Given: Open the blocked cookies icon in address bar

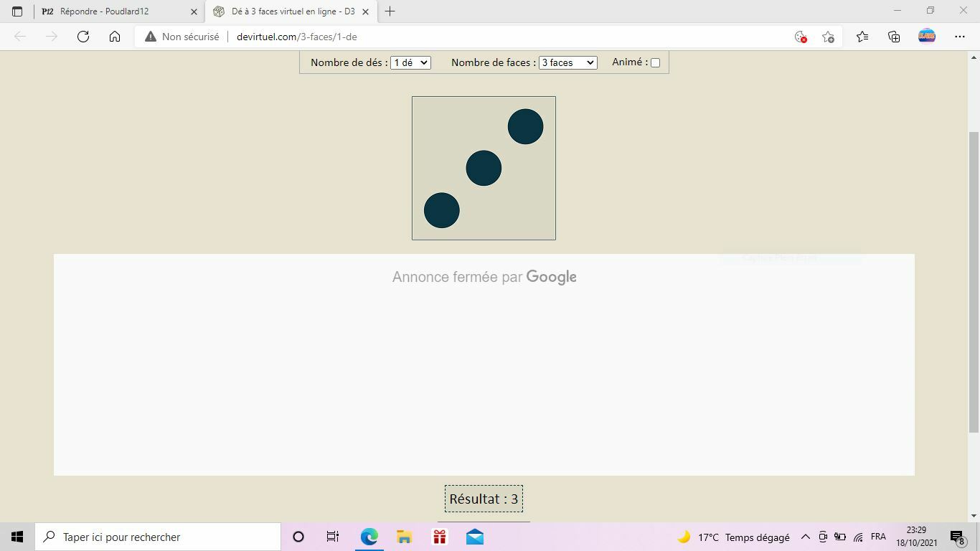Looking at the screenshot, I should [801, 37].
